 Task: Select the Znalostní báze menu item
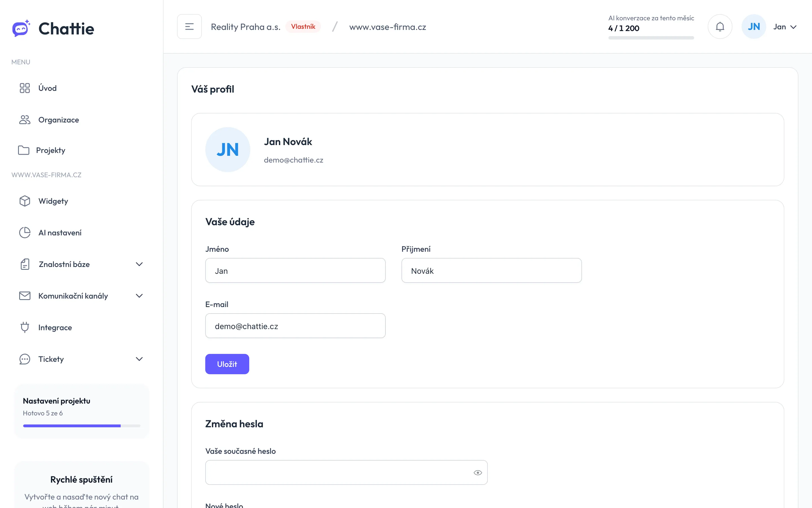pyautogui.click(x=81, y=264)
